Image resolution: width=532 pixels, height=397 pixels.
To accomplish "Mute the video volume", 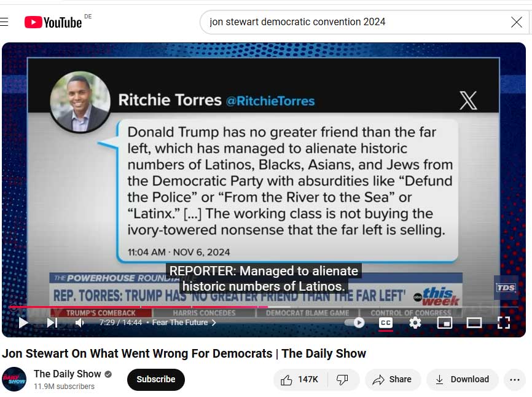I will point(79,323).
